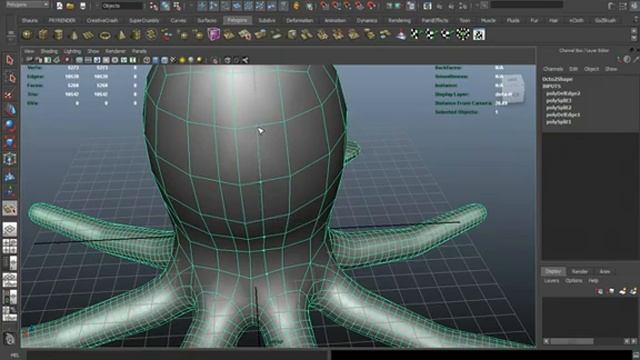Open the Layers menu in Layer Editor
The image size is (640, 360).
pyautogui.click(x=551, y=281)
